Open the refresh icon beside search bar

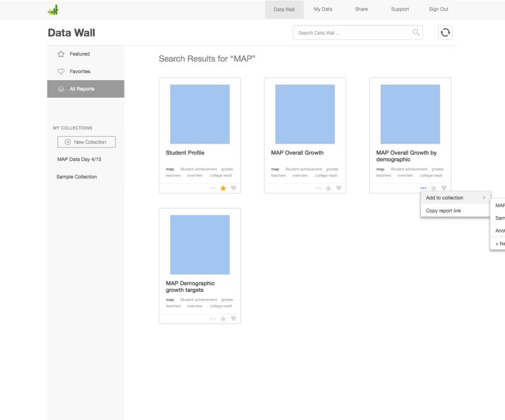point(445,32)
